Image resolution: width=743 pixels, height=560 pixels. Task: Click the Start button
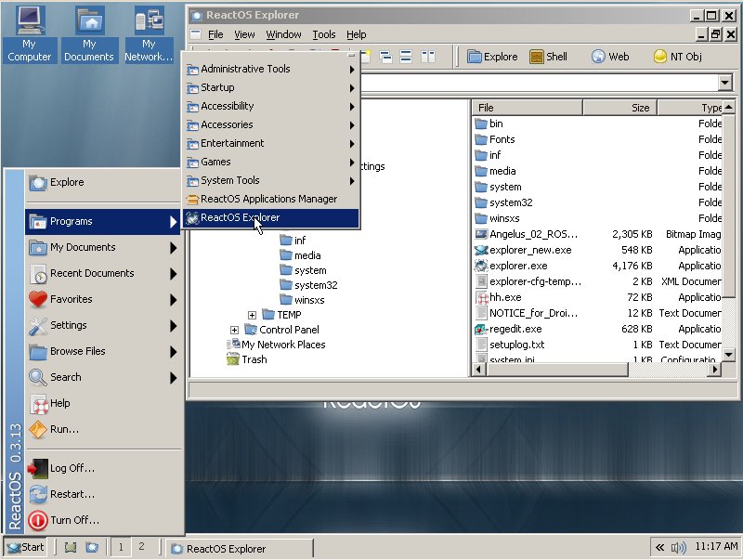[25, 548]
